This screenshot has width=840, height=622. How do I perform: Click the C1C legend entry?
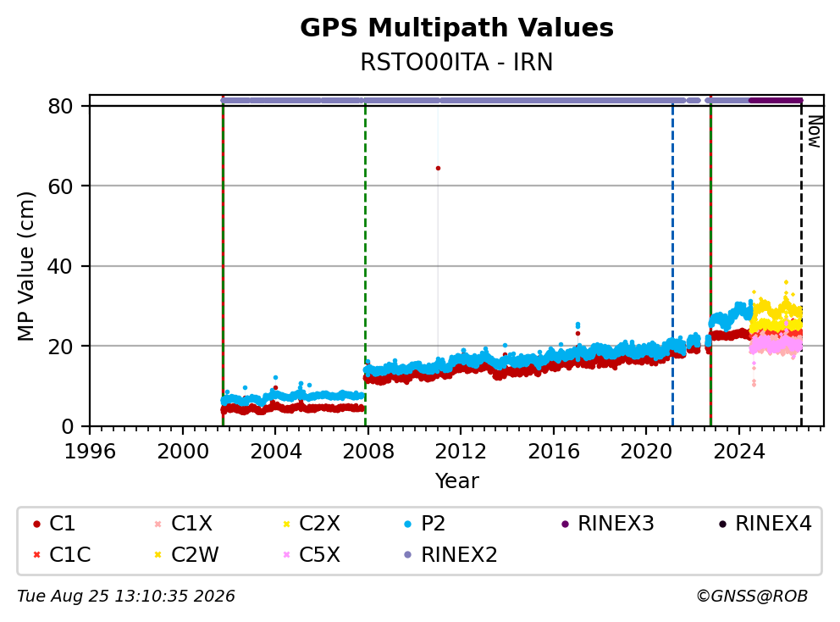click(x=62, y=554)
